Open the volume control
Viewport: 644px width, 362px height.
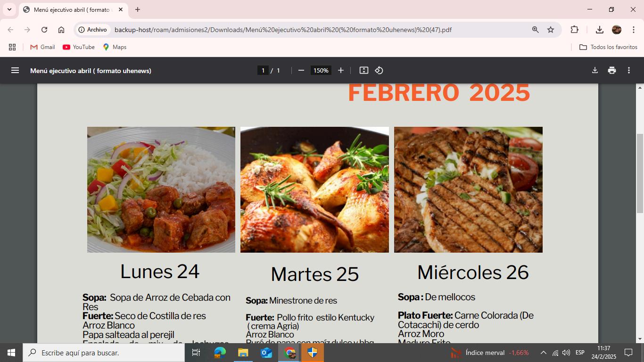tap(566, 353)
